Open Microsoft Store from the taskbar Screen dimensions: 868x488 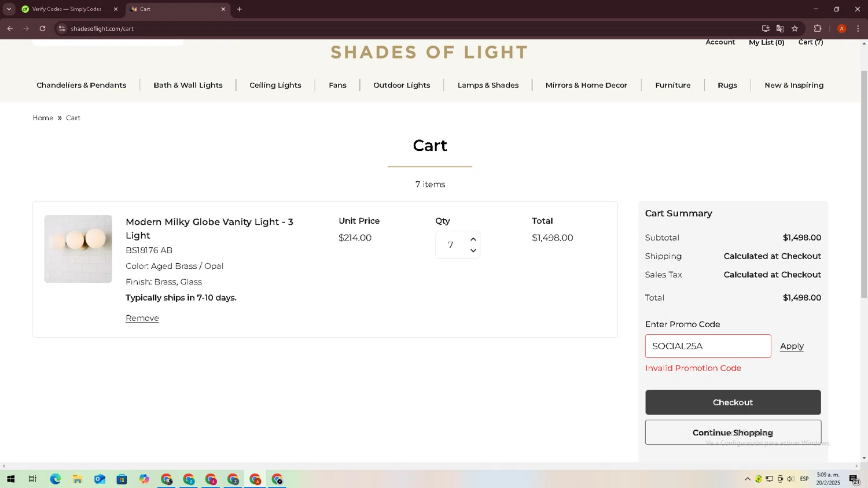[x=122, y=479]
